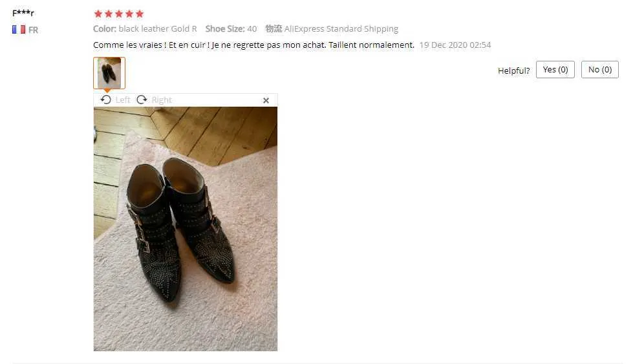Click the enlarged boots photo
Image resolution: width=633 pixels, height=364 pixels.
[x=186, y=229]
